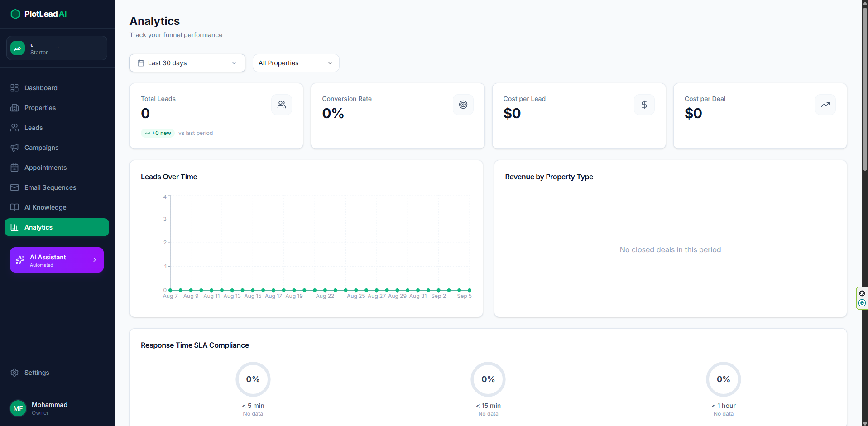Go to Properties in the sidebar
This screenshot has width=868, height=426.
[x=57, y=108]
